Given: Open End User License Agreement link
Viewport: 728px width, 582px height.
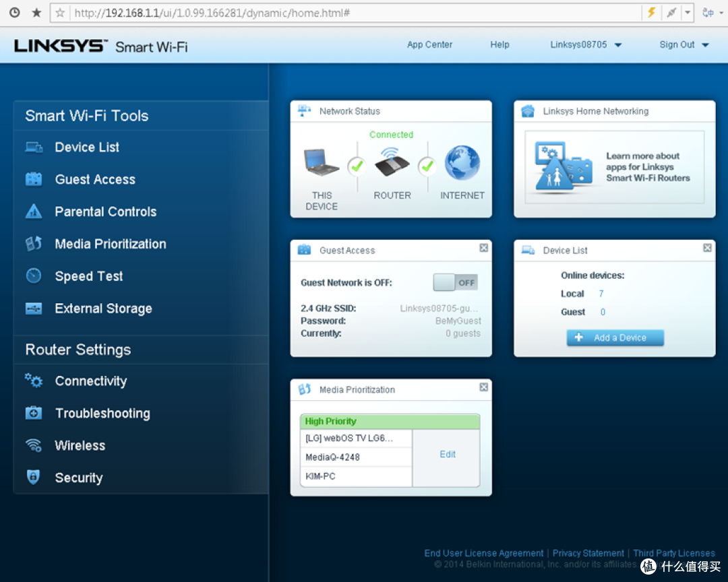Looking at the screenshot, I should point(483,553).
